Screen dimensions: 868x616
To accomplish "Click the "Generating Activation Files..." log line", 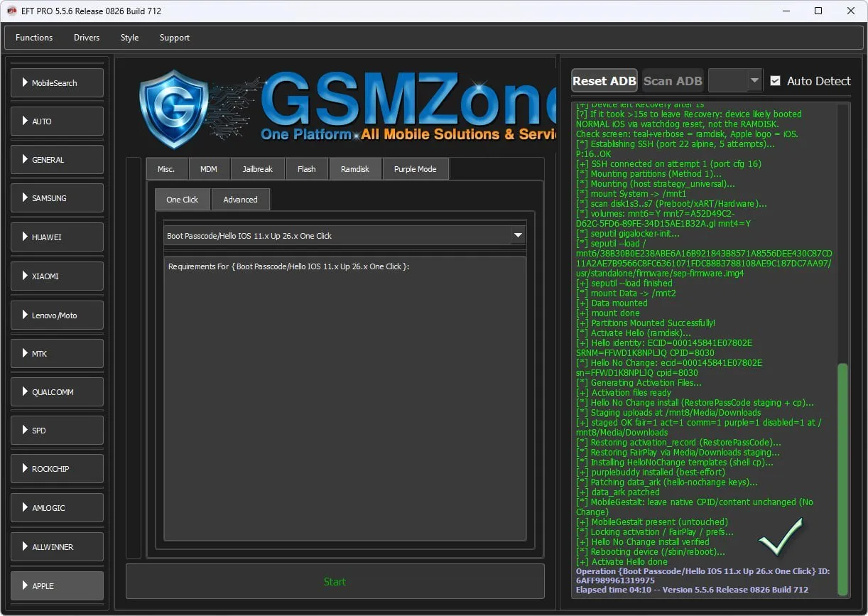I will 639,382.
